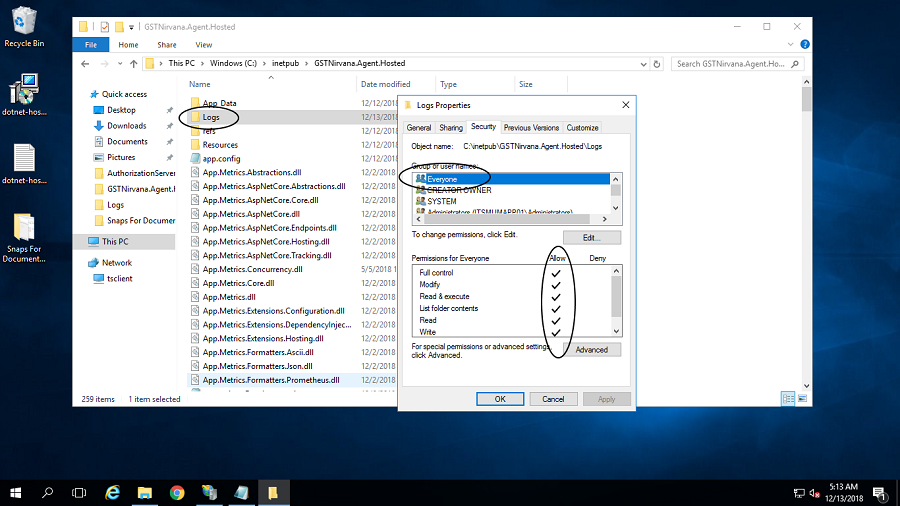900x506 pixels.
Task: Switch to the Sharing properties tab
Action: tap(451, 127)
